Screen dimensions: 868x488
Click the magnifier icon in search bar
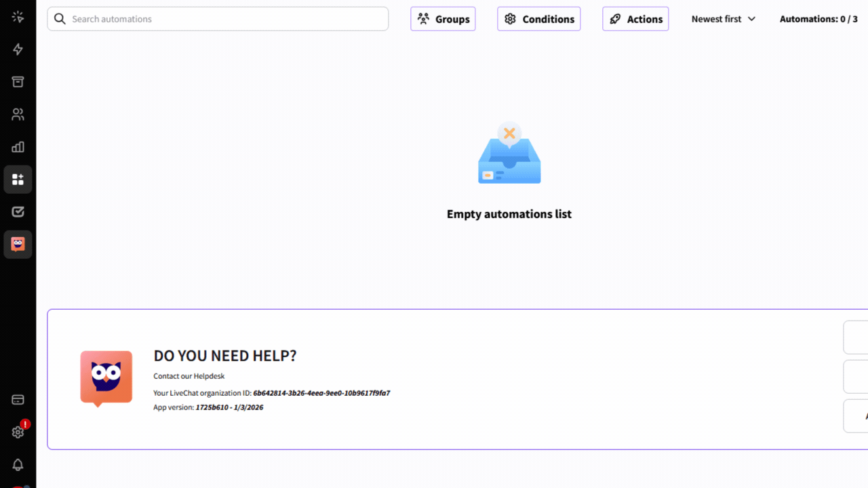[x=60, y=19]
